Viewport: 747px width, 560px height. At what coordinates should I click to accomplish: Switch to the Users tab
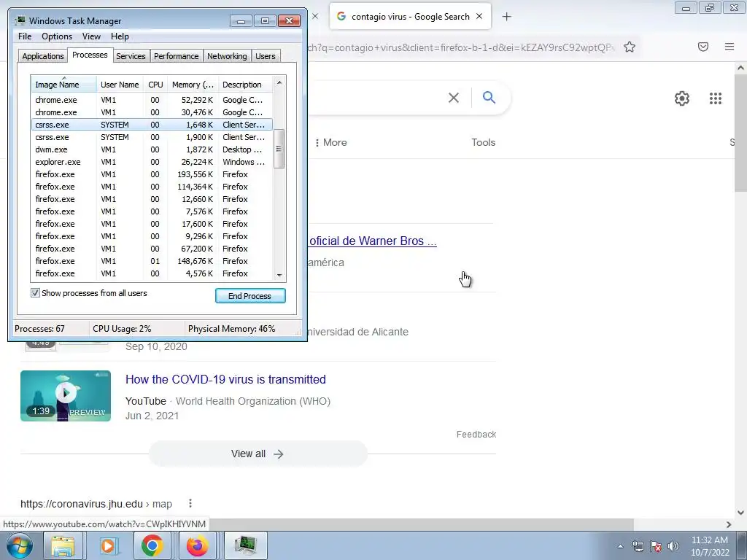coord(265,56)
